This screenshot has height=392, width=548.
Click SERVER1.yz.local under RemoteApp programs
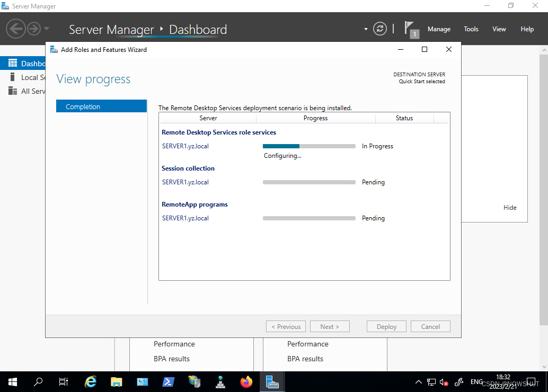click(x=185, y=218)
